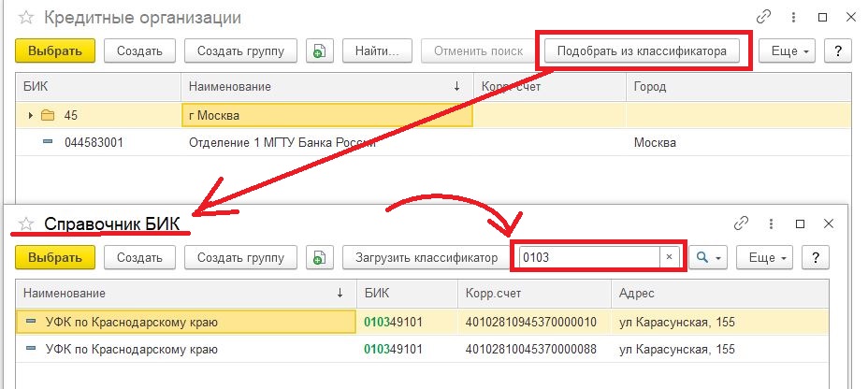Click Создать группу in Кредитные организации window
The width and height of the screenshot is (868, 389).
click(x=240, y=50)
